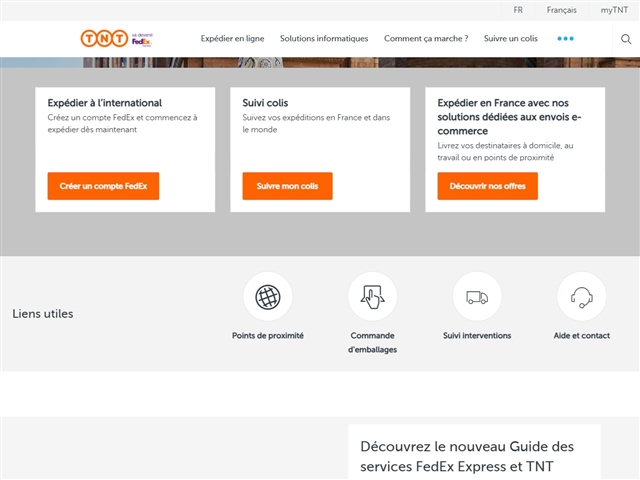This screenshot has width=640, height=480.
Task: Open the FR country selector
Action: 518,10
